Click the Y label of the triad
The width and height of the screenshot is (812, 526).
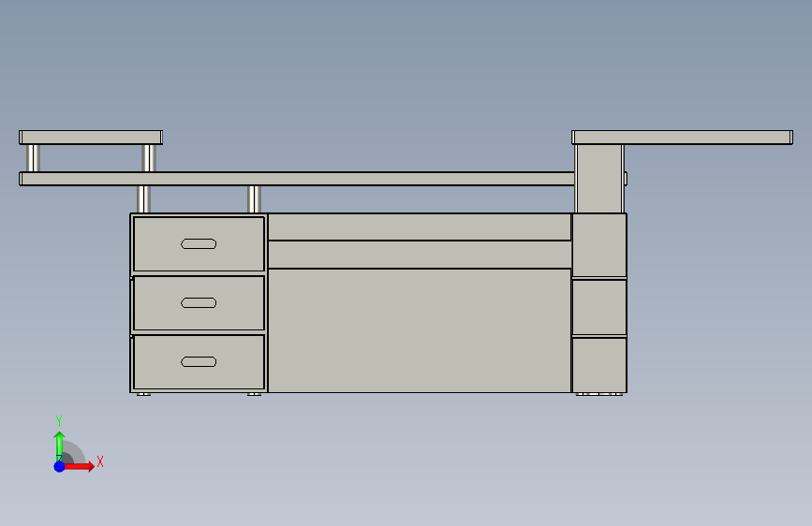coord(59,421)
